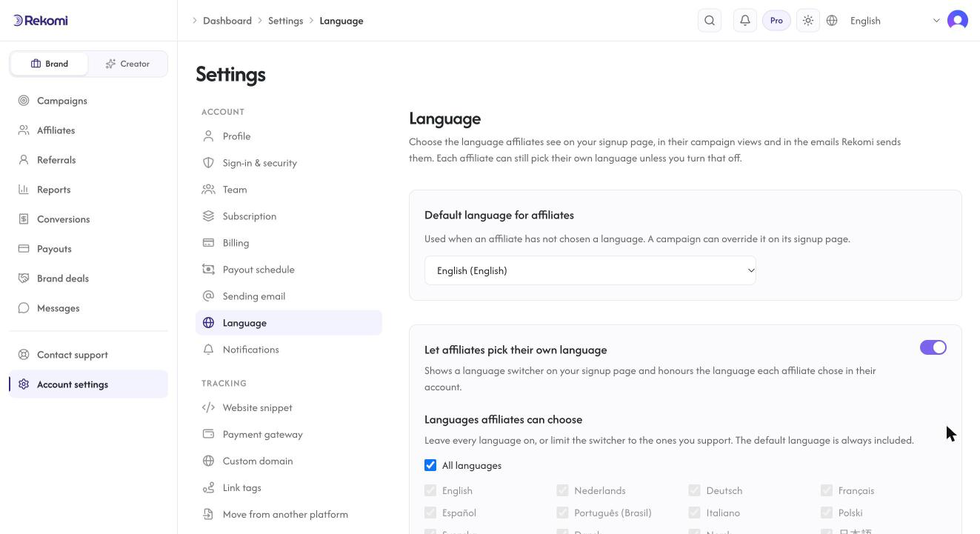Open Referrals in sidebar
Screen dimensions: 980x534
click(88, 160)
